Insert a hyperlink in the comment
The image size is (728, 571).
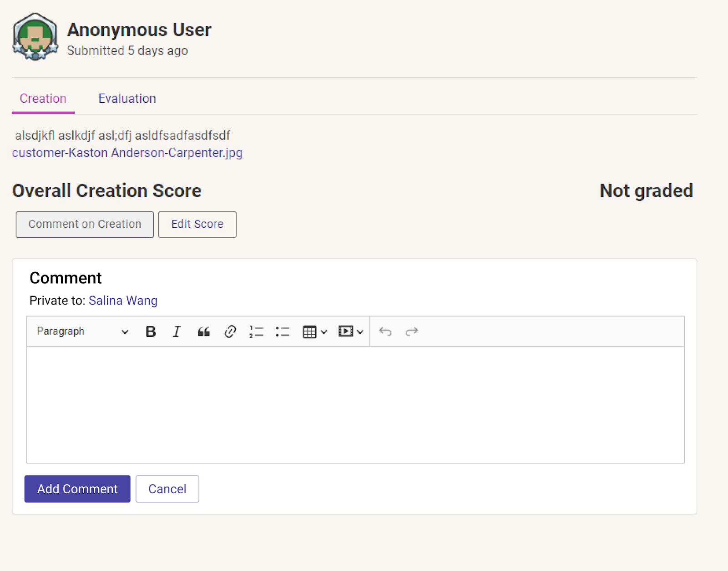[230, 332]
